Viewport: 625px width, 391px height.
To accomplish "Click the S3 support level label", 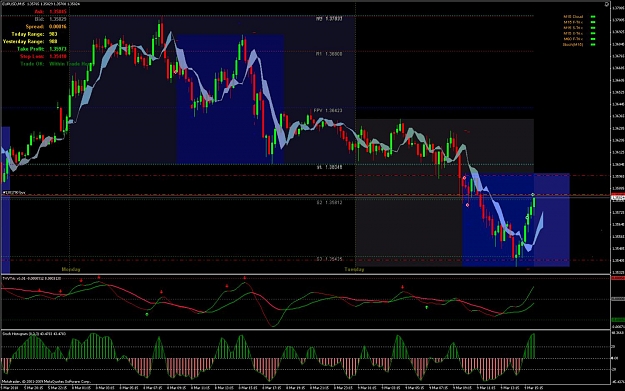I will coord(329,259).
